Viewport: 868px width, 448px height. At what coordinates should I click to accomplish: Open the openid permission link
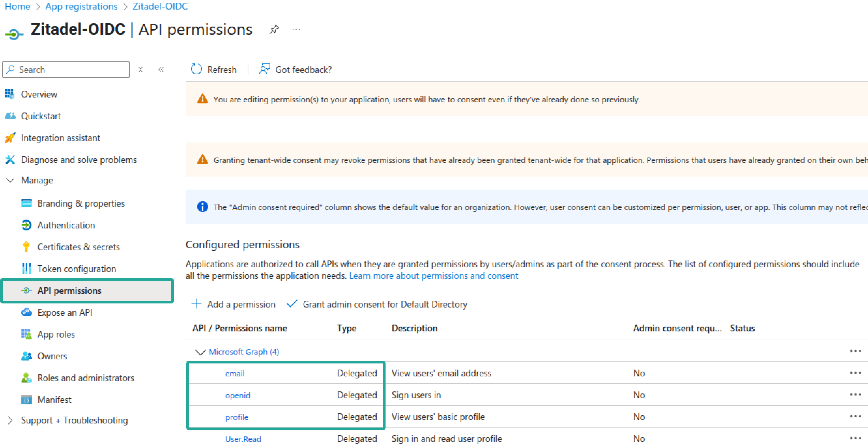238,395
